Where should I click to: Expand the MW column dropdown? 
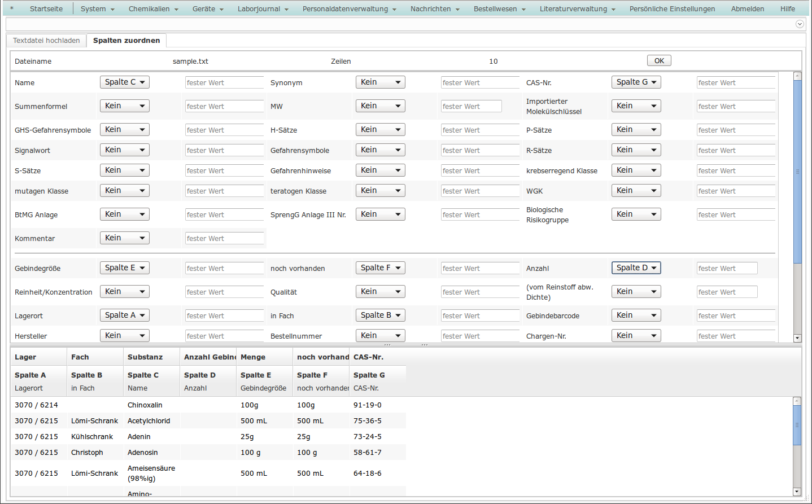(381, 106)
